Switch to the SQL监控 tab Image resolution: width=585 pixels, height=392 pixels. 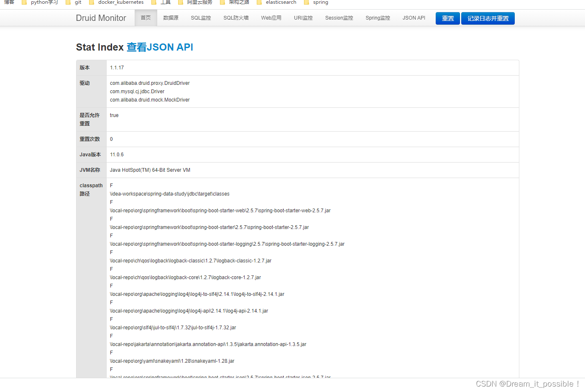[x=201, y=18]
